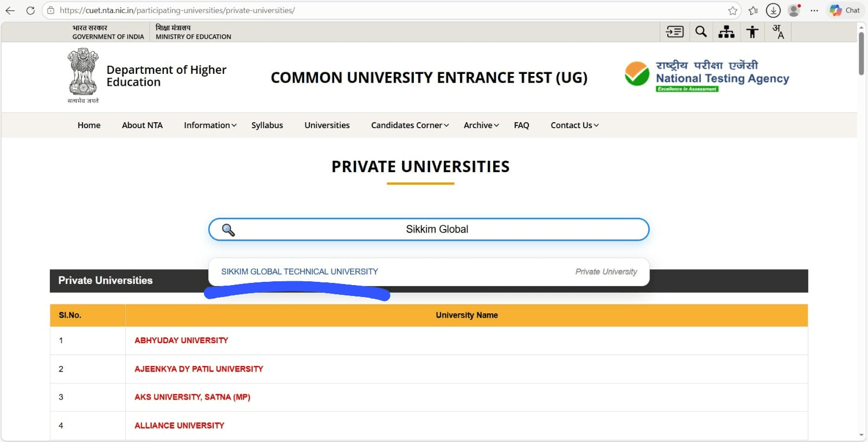Open site search magnifier in top bar
This screenshot has height=442, width=868.
click(701, 32)
